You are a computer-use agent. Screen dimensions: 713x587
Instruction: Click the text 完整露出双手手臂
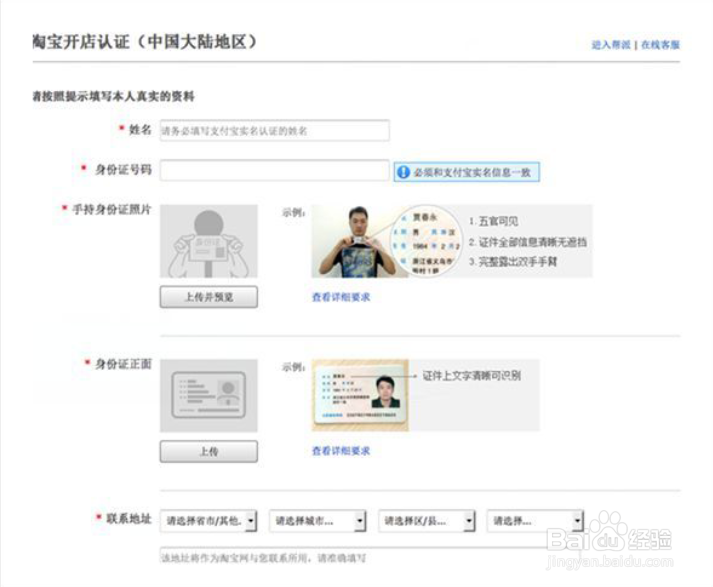[x=518, y=262]
